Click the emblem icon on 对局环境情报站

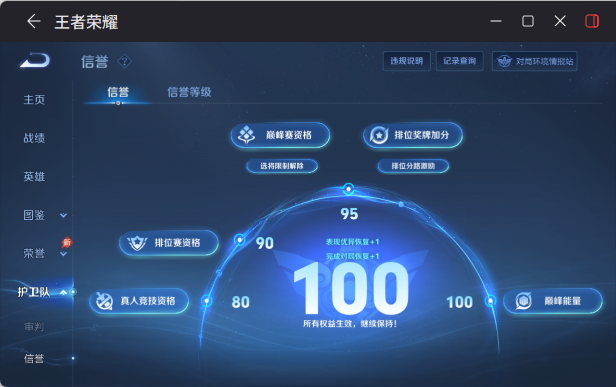click(x=504, y=61)
